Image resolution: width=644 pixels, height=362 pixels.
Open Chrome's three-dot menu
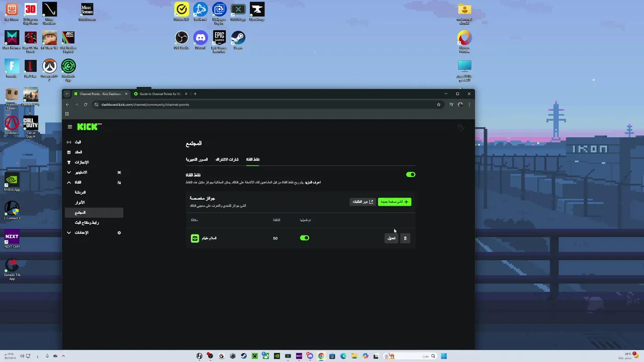coord(469,105)
